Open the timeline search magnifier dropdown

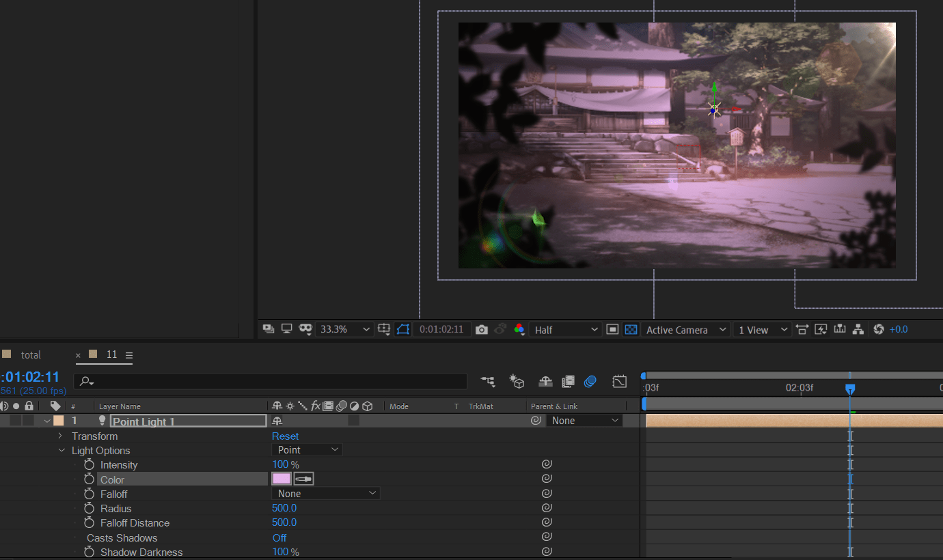[87, 382]
